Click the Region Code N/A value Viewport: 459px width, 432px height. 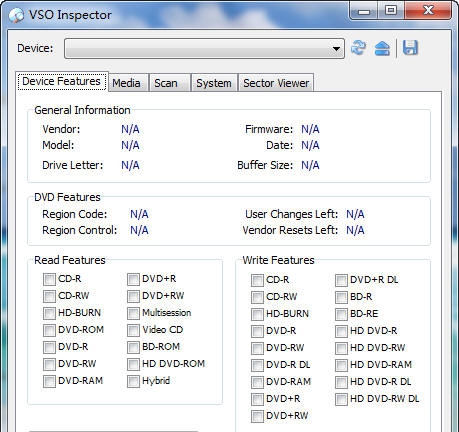pos(139,214)
